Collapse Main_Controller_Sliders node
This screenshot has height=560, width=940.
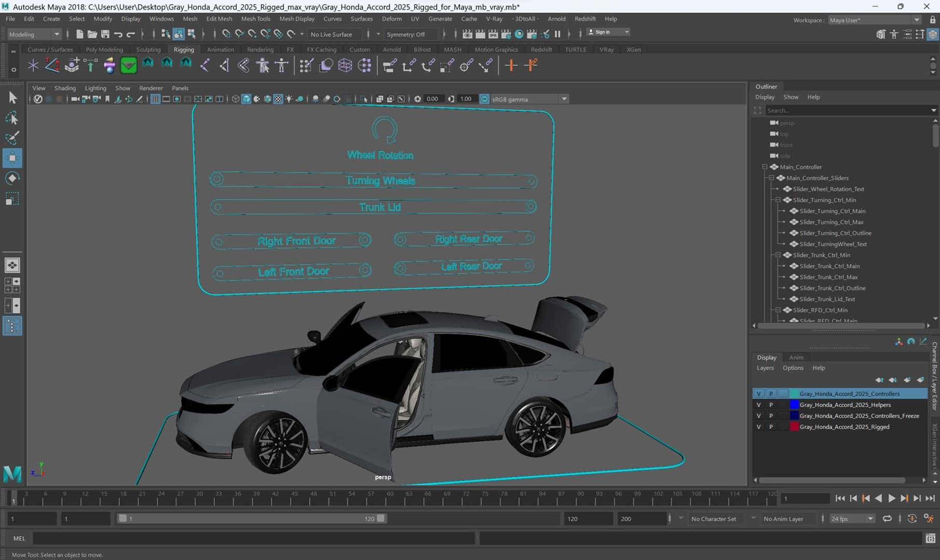[771, 178]
